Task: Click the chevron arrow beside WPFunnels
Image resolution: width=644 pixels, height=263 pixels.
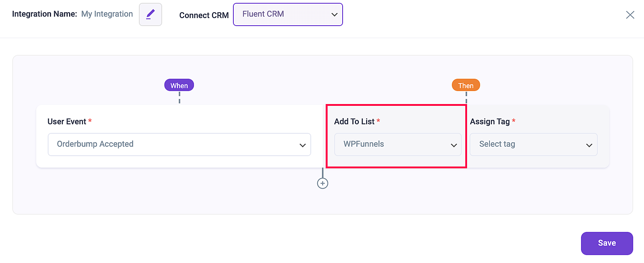Action: 454,145
